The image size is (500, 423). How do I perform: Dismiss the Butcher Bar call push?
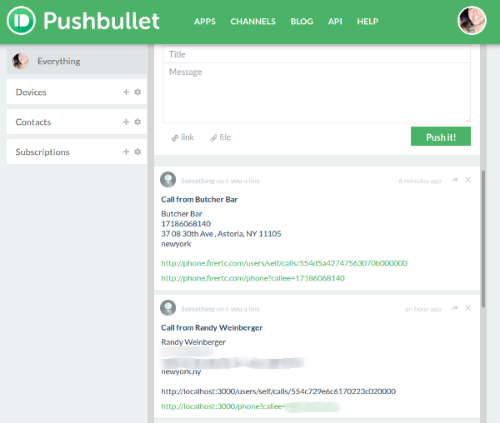(x=468, y=180)
